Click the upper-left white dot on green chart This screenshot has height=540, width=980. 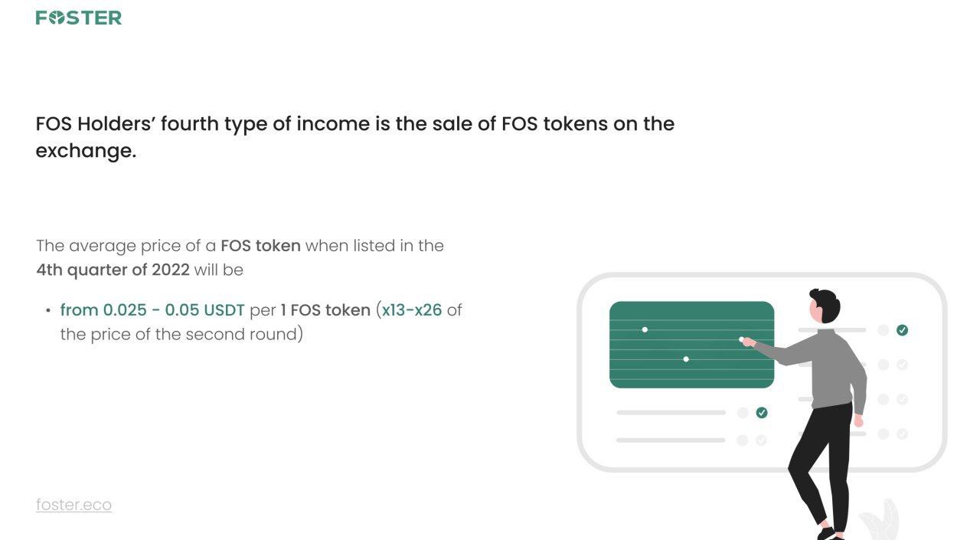645,329
